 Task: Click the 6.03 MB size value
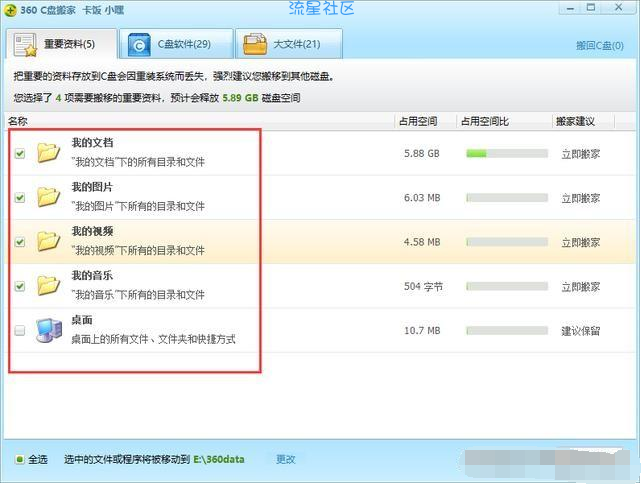click(422, 198)
